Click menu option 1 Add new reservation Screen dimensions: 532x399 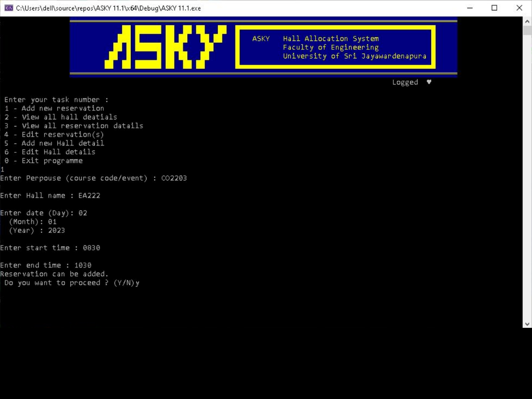coord(55,109)
